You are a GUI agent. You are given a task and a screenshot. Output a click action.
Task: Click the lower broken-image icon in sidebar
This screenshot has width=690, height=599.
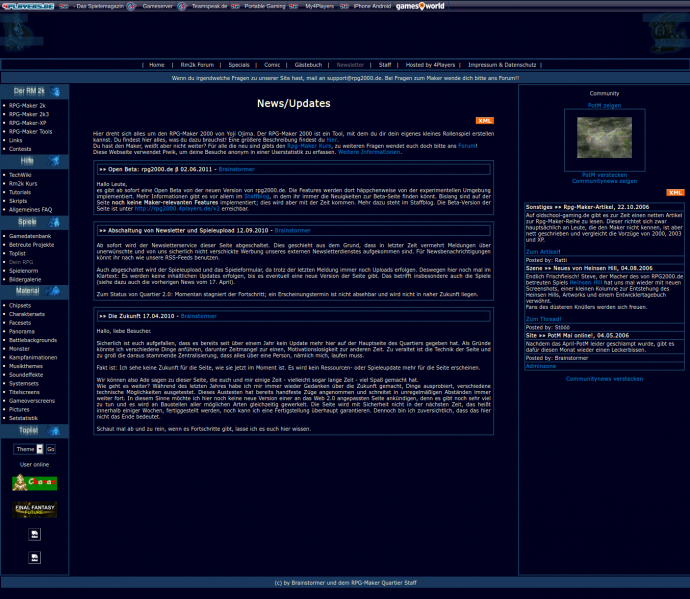click(x=34, y=558)
